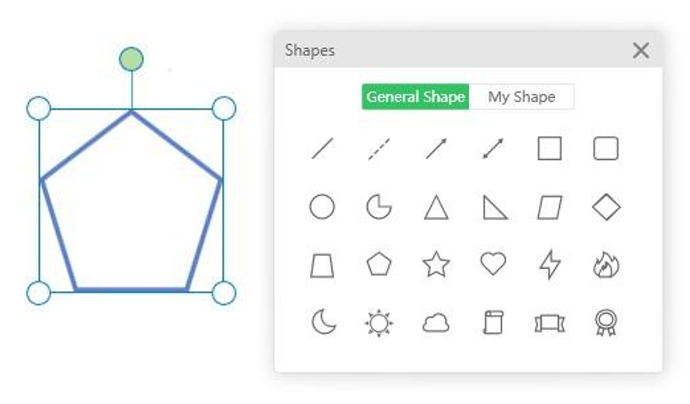Pick the dashed line shape
The width and height of the screenshot is (690, 404).
tap(379, 149)
